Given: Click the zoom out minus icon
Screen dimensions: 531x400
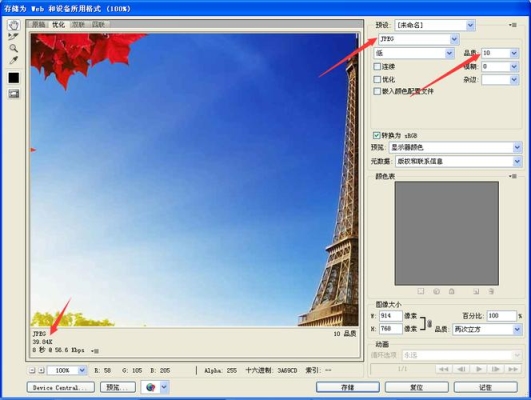Looking at the screenshot, I should tap(32, 371).
